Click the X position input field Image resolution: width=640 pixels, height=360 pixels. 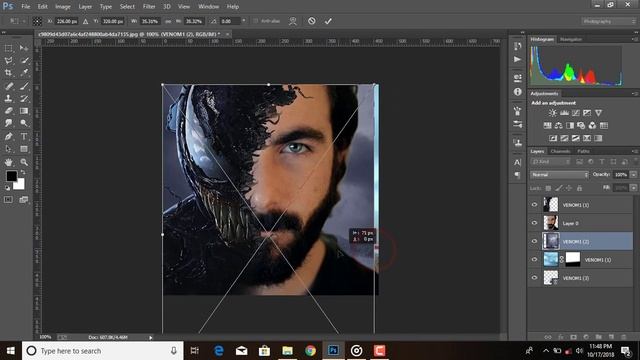click(x=67, y=21)
